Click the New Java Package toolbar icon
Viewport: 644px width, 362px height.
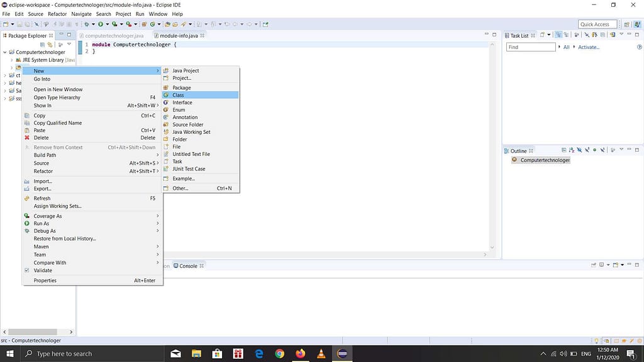tap(144, 25)
